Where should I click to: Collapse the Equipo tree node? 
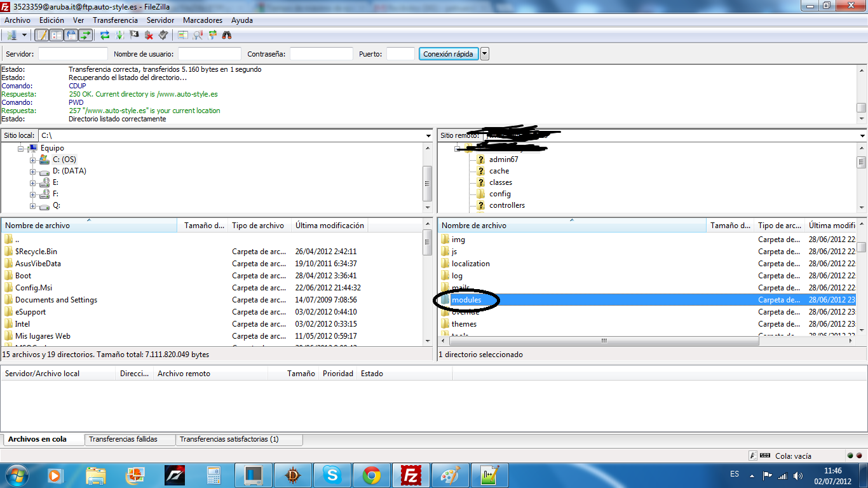[x=21, y=148]
